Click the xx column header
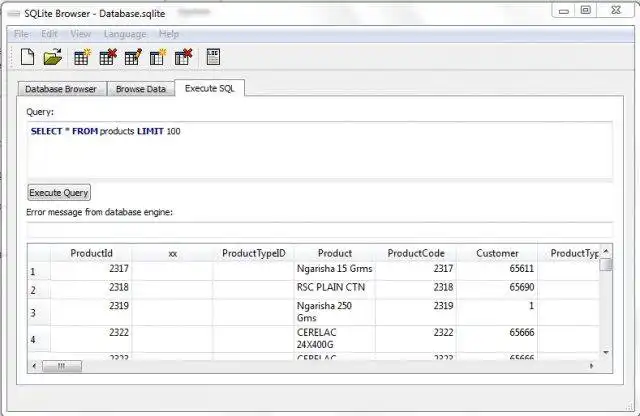The height and width of the screenshot is (416, 640). 172,253
